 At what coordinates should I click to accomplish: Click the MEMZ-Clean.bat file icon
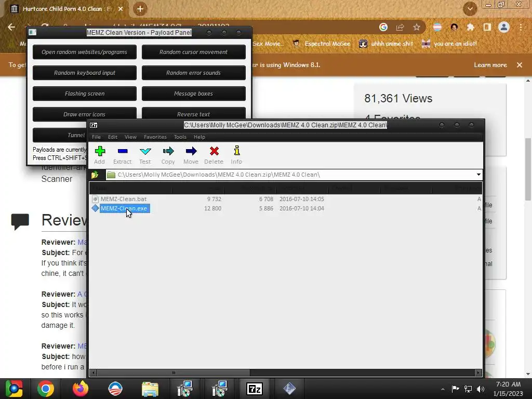[x=96, y=199]
